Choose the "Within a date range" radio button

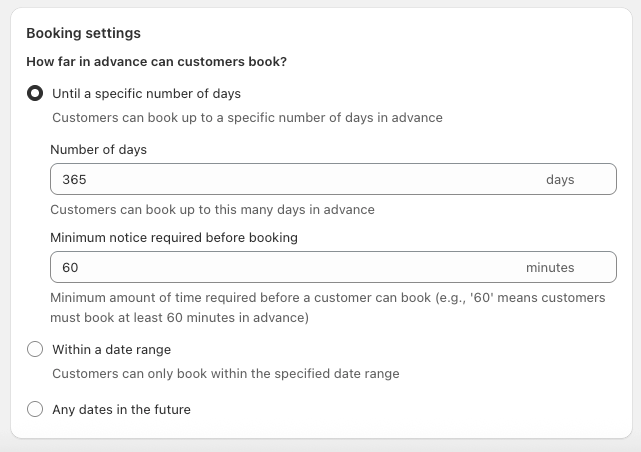35,349
